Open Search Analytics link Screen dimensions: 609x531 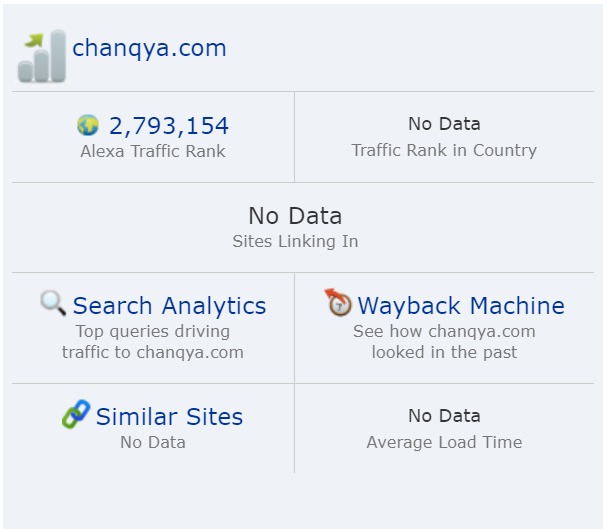coord(169,306)
